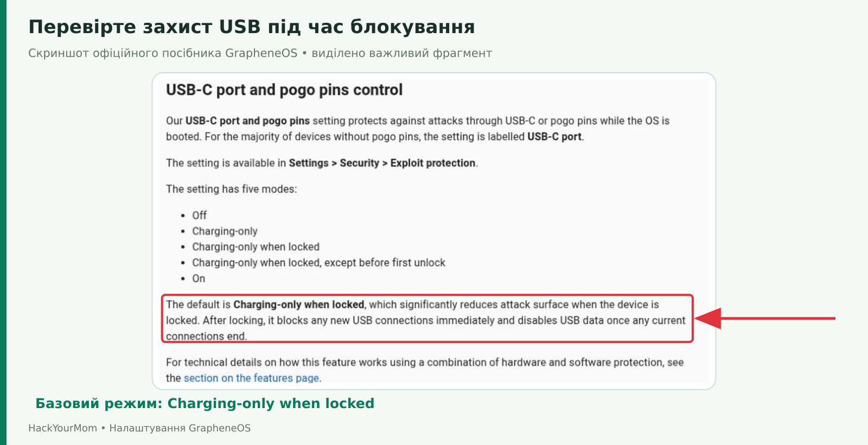
Task: Click the 'The setting has five modes:' line
Action: click(232, 189)
